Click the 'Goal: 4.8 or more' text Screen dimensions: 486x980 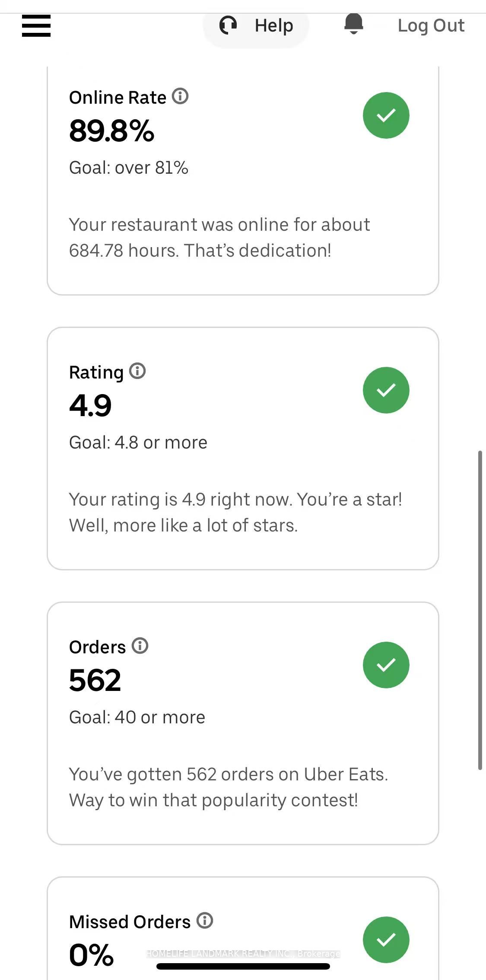pyautogui.click(x=138, y=442)
